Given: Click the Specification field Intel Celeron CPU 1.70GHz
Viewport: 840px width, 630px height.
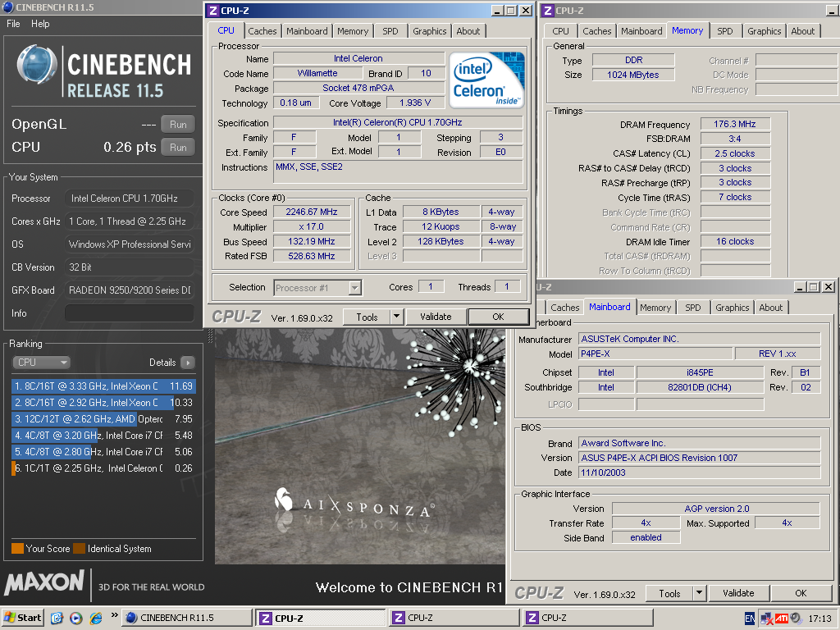Looking at the screenshot, I should click(398, 122).
